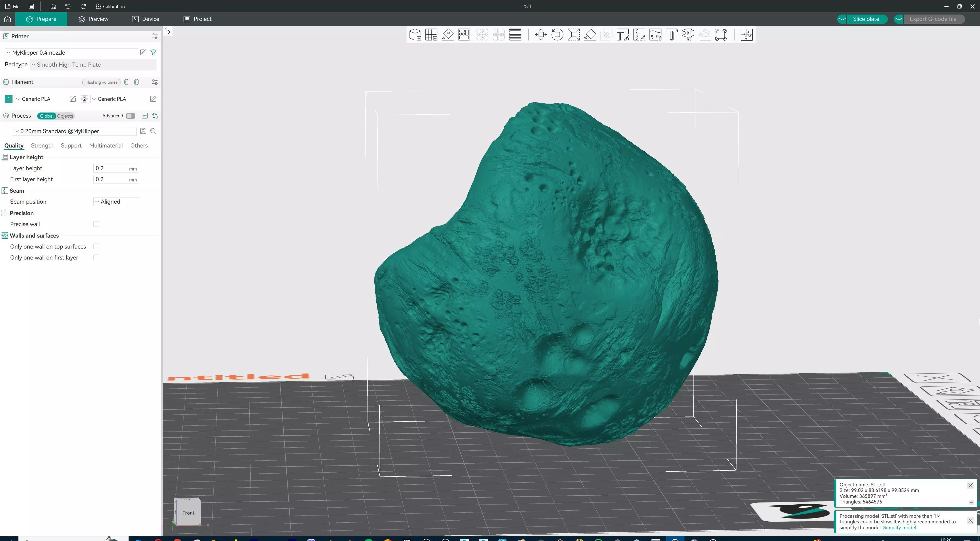The image size is (980, 541).
Task: Open the variable layer height tool
Action: click(x=515, y=35)
